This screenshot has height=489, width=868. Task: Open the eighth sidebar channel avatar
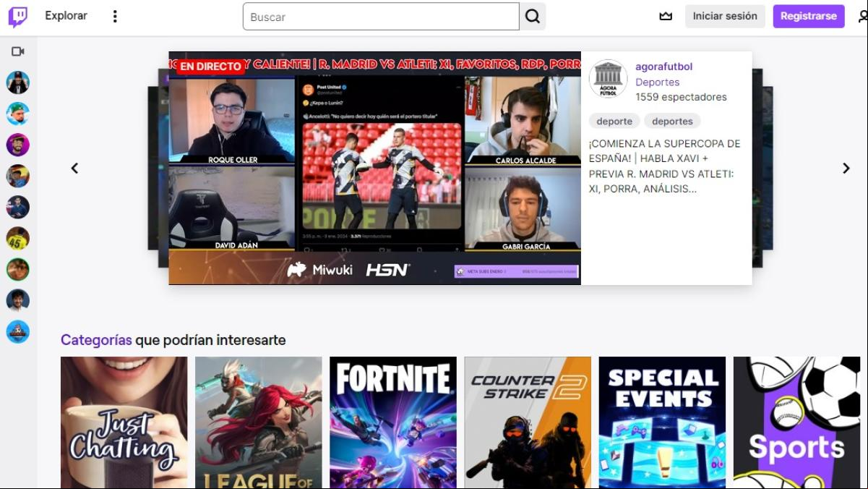click(18, 300)
